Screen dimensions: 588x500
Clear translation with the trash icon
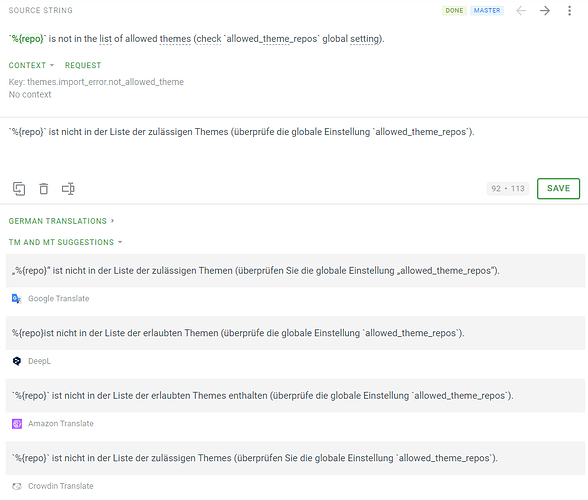[x=44, y=189]
